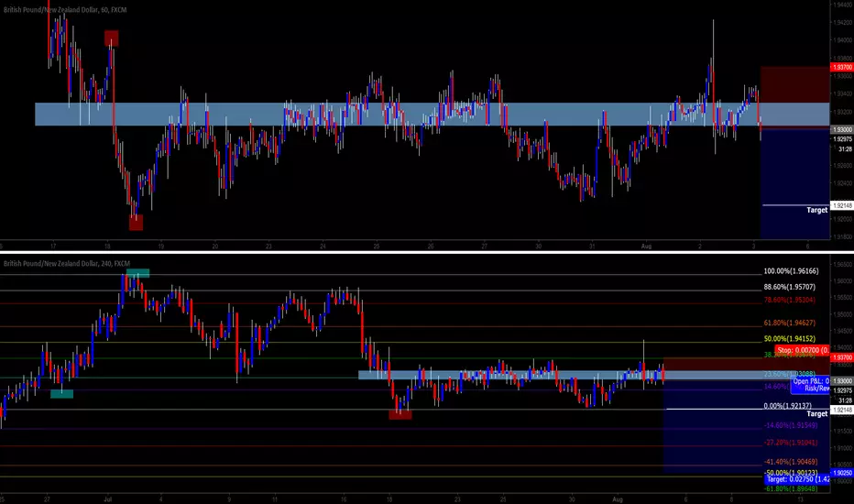Select the 50.00%(1.94152) Fibonacci level label

point(790,339)
